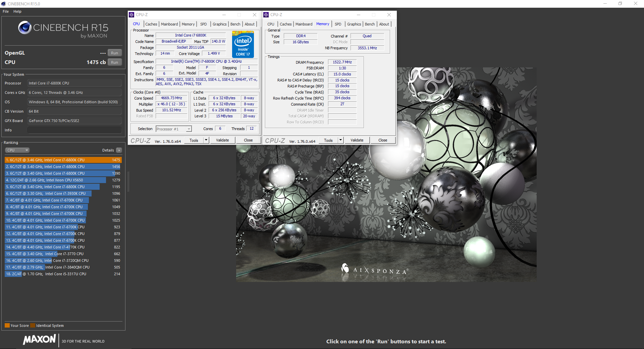The width and height of the screenshot is (644, 349).
Task: Click Close button in left CPU-Z window
Action: click(x=248, y=140)
